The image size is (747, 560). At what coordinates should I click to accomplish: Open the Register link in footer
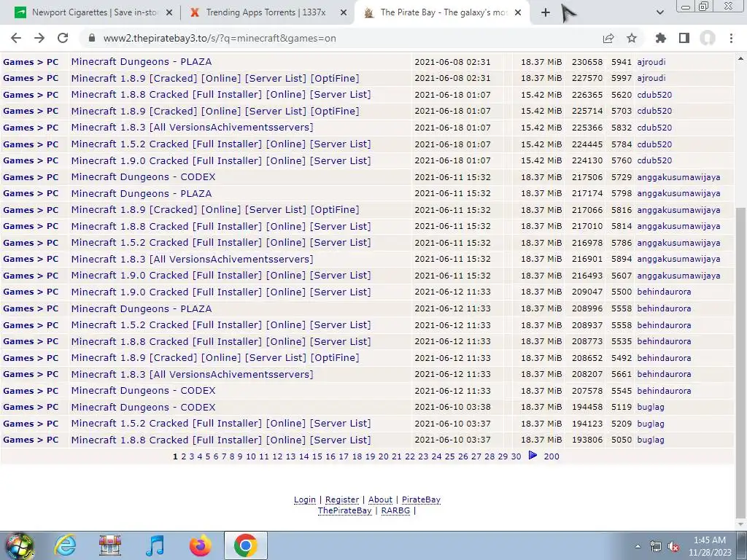click(342, 499)
